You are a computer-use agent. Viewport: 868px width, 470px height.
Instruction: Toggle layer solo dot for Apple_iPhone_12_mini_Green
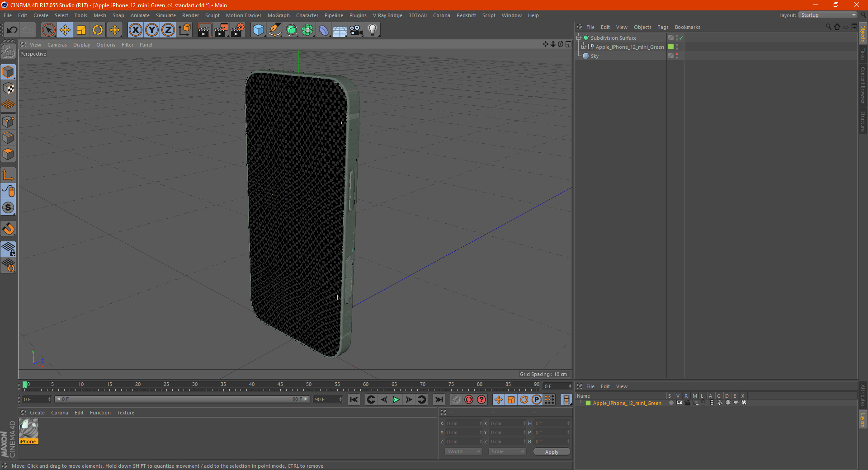click(671, 403)
